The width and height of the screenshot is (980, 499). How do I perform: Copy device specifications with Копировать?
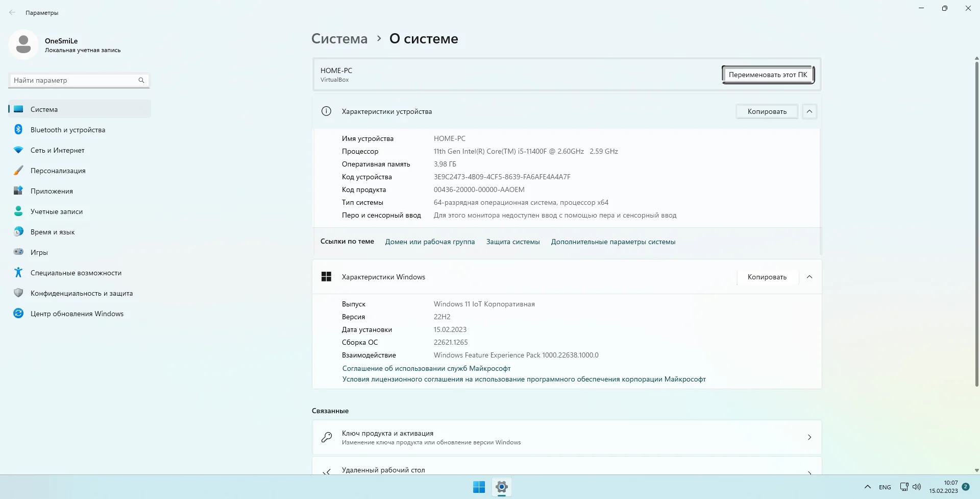[767, 111]
